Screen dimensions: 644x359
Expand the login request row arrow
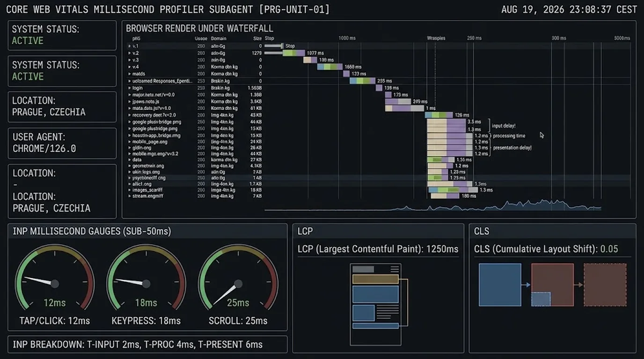129,88
